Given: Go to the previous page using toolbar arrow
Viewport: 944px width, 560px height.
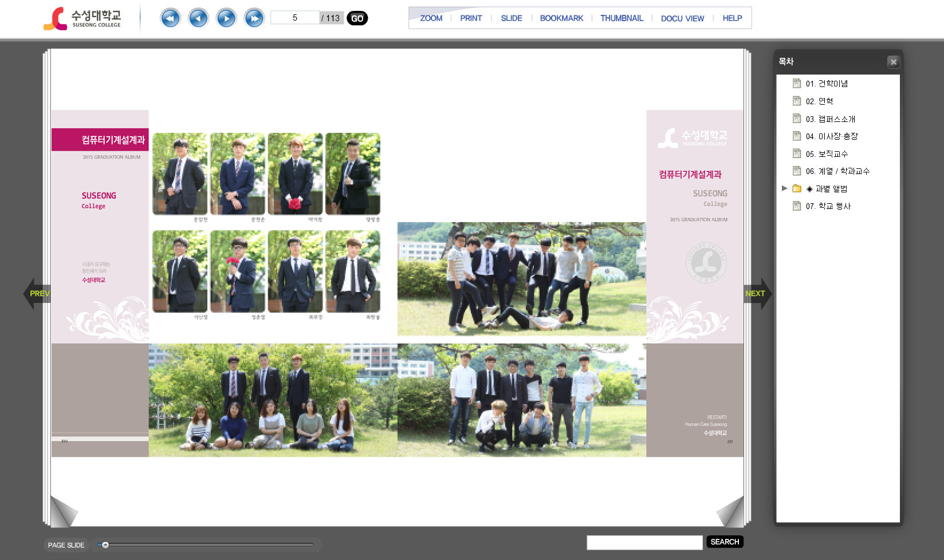Looking at the screenshot, I should tap(198, 18).
